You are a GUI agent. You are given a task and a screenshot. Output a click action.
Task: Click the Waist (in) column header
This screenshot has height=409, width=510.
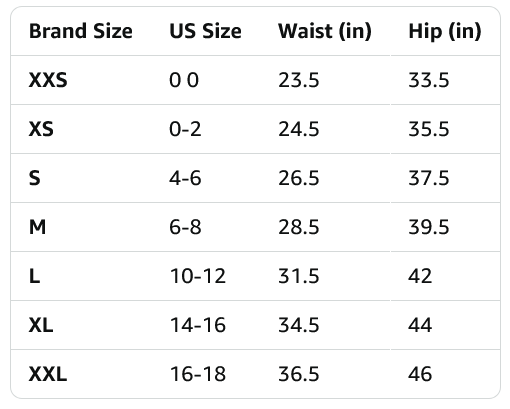(325, 32)
